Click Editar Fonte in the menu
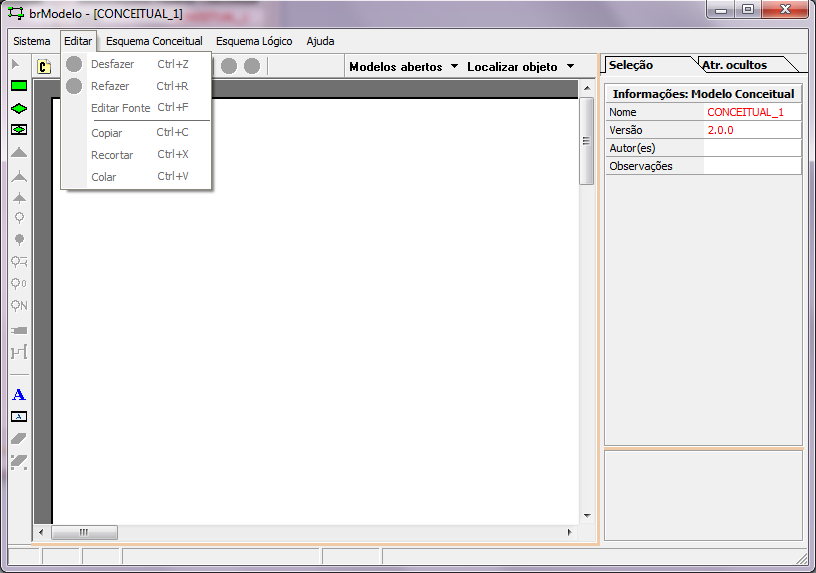Image resolution: width=816 pixels, height=573 pixels. [x=120, y=108]
